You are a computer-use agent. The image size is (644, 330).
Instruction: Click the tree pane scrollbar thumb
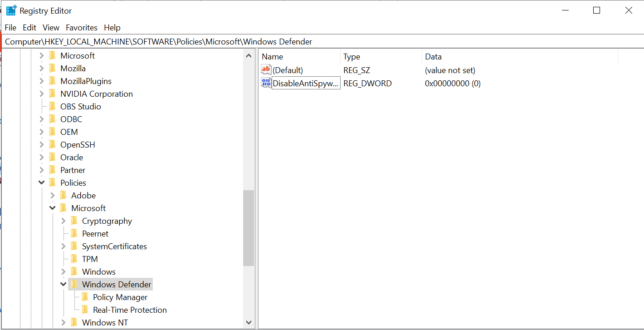[x=249, y=228]
